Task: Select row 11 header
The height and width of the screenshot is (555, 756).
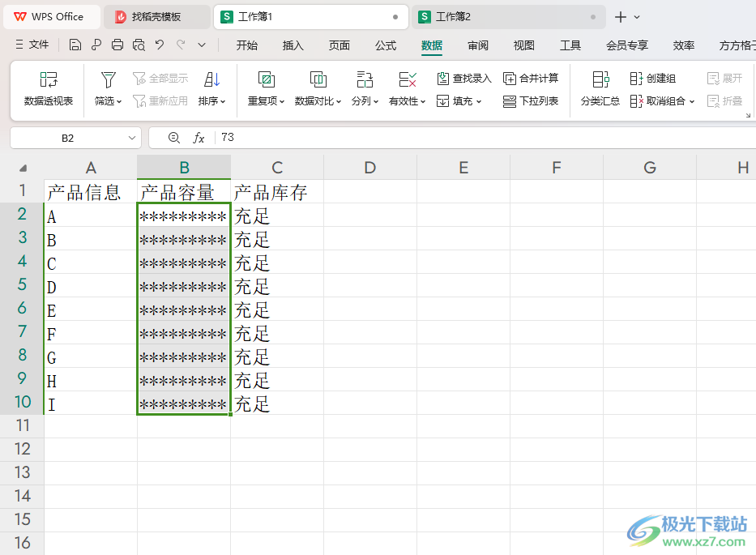Action: 22,426
